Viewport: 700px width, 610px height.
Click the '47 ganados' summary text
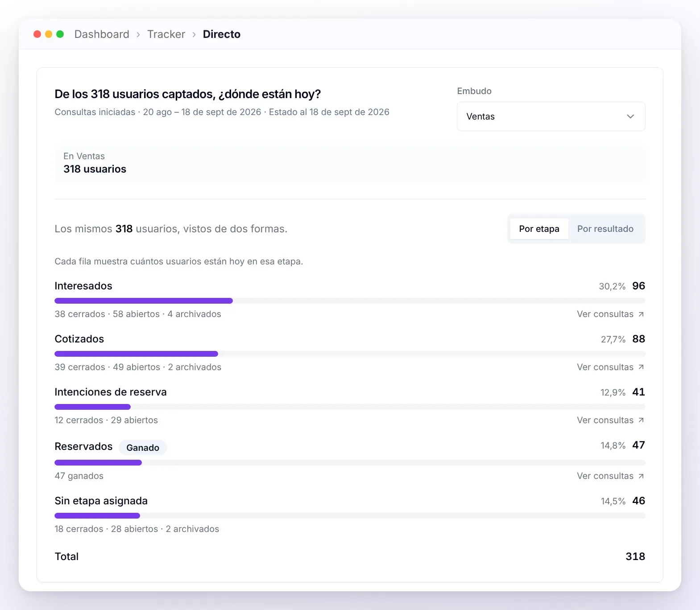(x=79, y=476)
